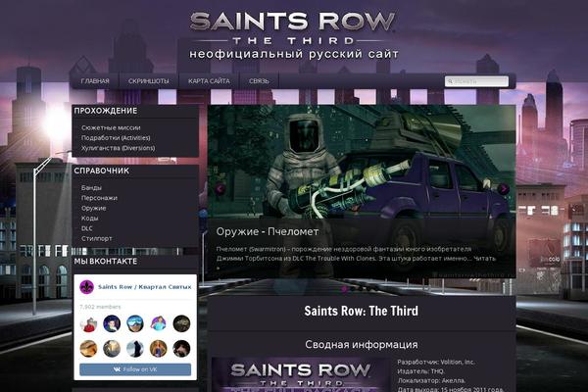588x392 pixels.
Task: Open fourth VK member avatar in top row
Action: (158, 323)
